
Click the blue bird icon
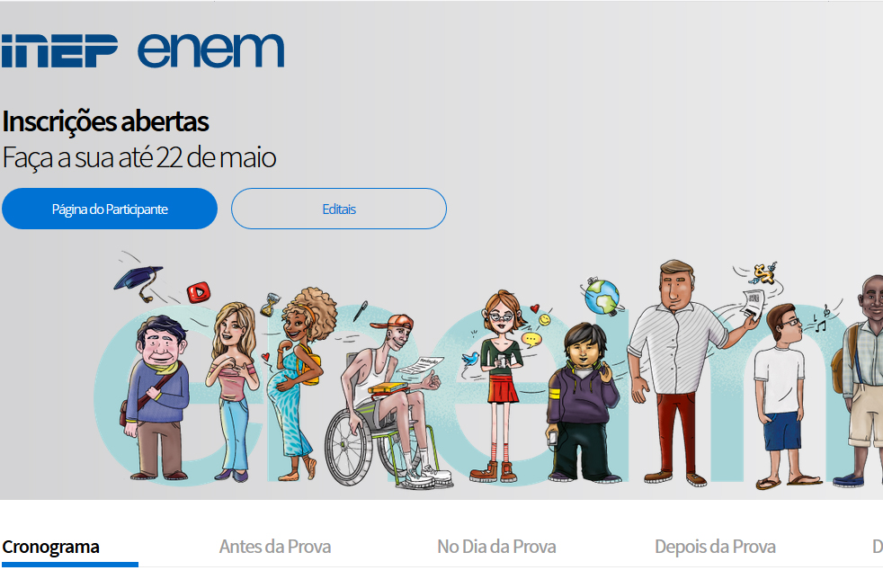pos(469,359)
